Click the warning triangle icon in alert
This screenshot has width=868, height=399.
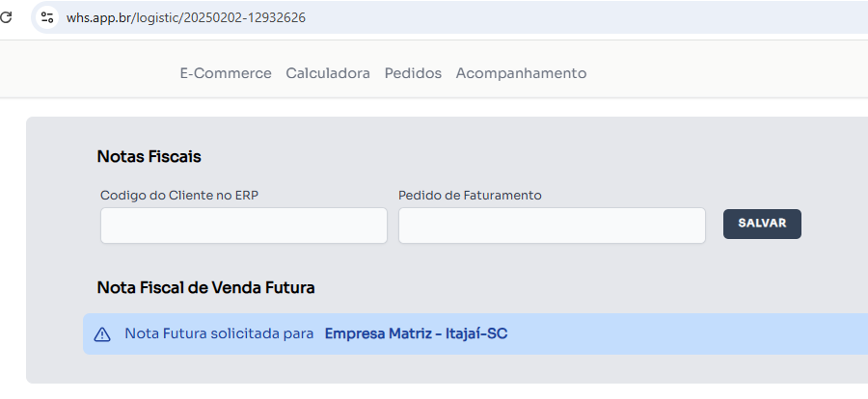click(102, 334)
